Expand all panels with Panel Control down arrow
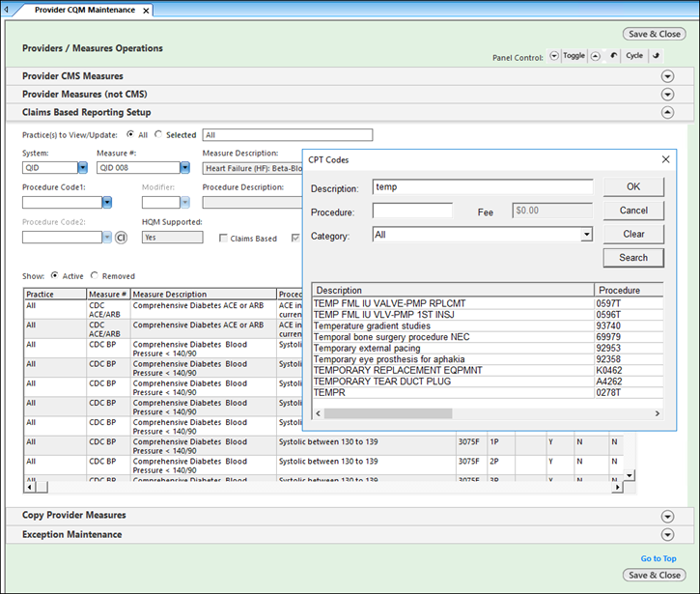Viewport: 700px width, 594px height. (554, 56)
